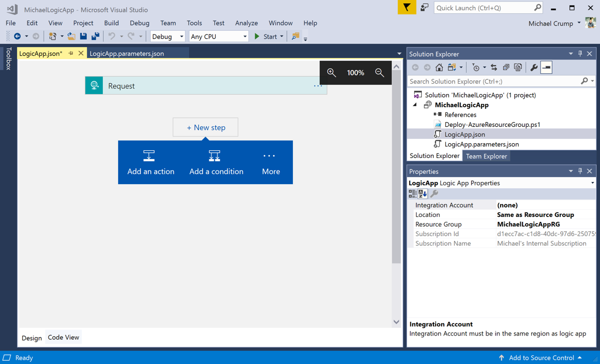The image size is (600, 364).
Task: Click the Home icon in Solution Explorer
Action: point(439,68)
